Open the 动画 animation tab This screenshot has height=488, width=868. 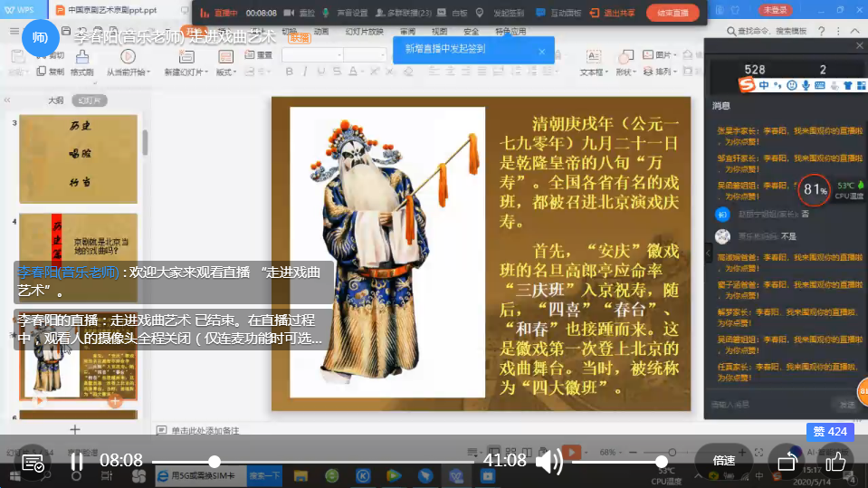pos(321,32)
